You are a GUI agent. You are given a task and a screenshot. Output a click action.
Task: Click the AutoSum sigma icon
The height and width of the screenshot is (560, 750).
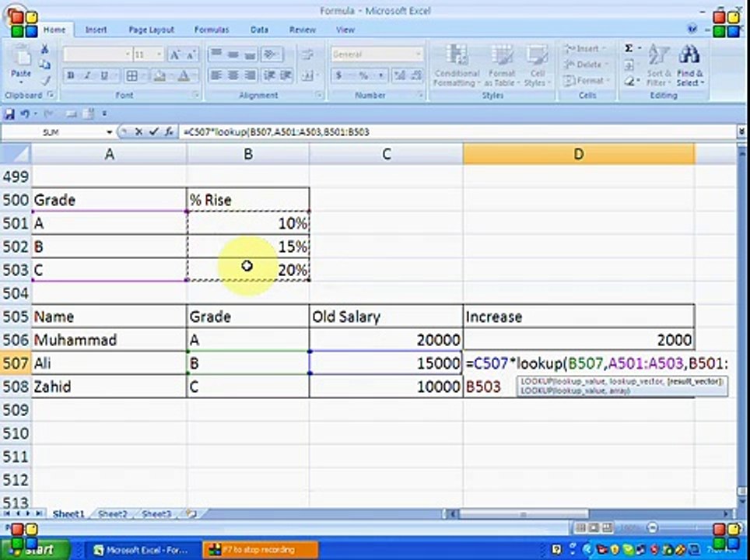(x=629, y=48)
